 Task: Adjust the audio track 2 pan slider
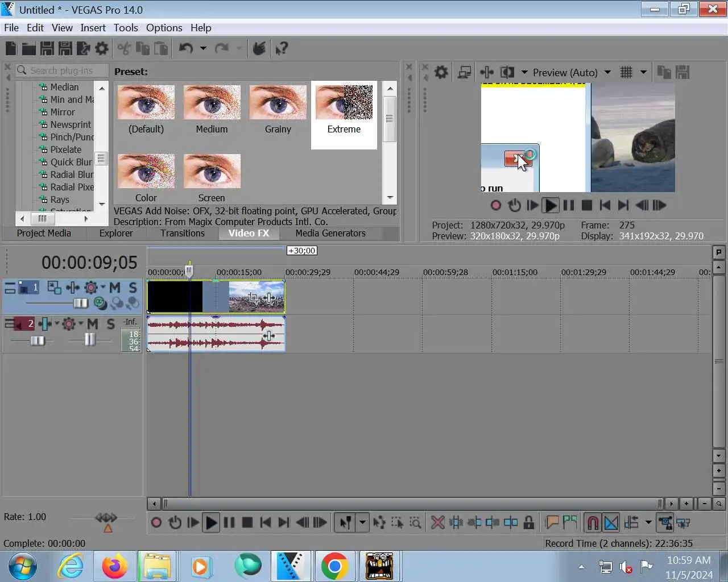tap(90, 339)
